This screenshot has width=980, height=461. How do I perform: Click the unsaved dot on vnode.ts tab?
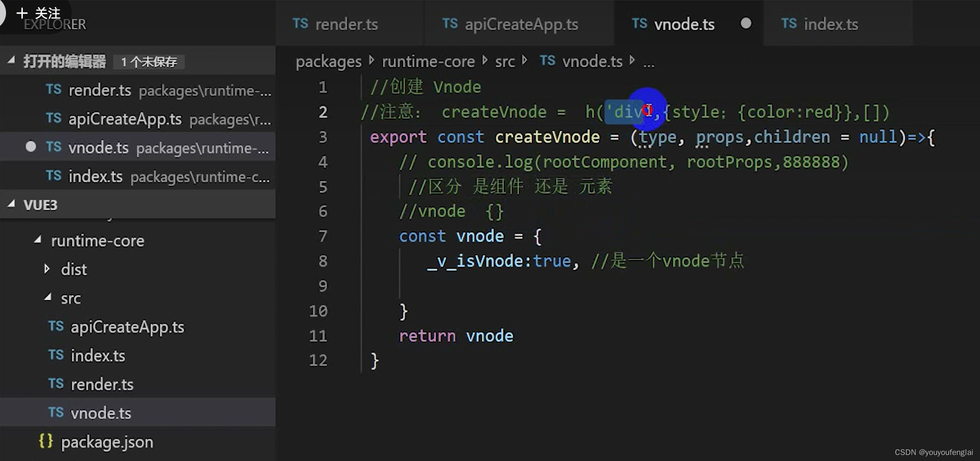pos(746,23)
